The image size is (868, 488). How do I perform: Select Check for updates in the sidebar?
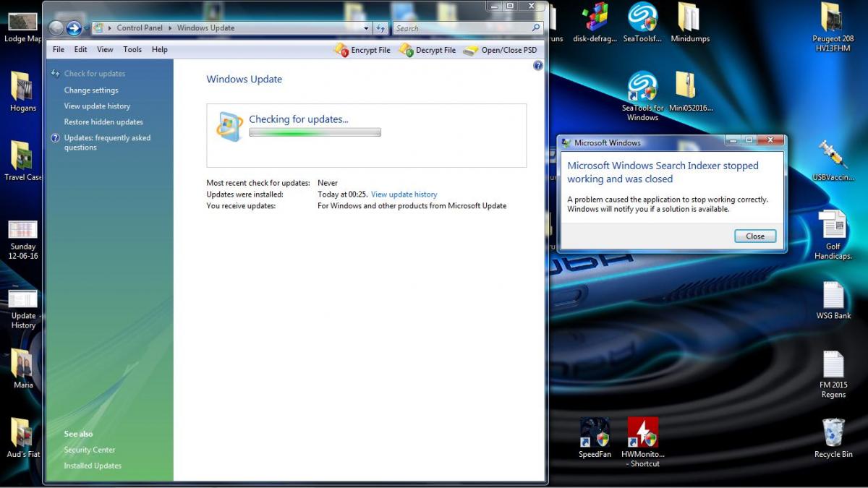(x=95, y=74)
